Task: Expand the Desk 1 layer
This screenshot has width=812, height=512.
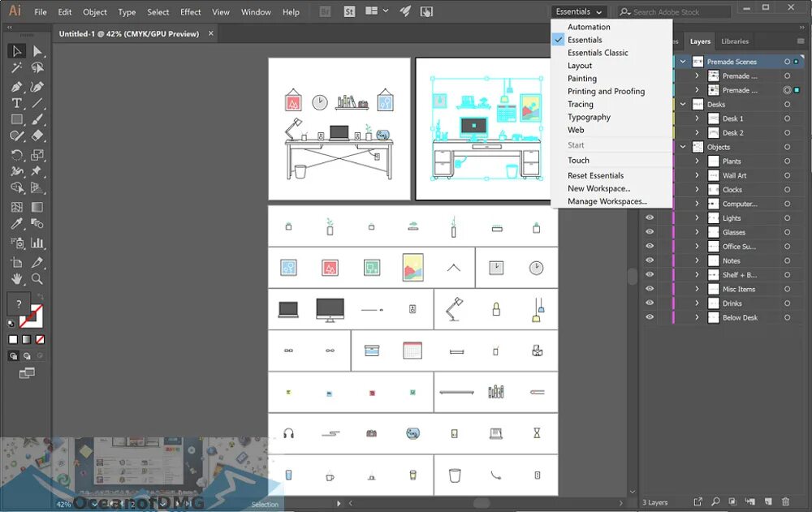Action: [x=697, y=118]
